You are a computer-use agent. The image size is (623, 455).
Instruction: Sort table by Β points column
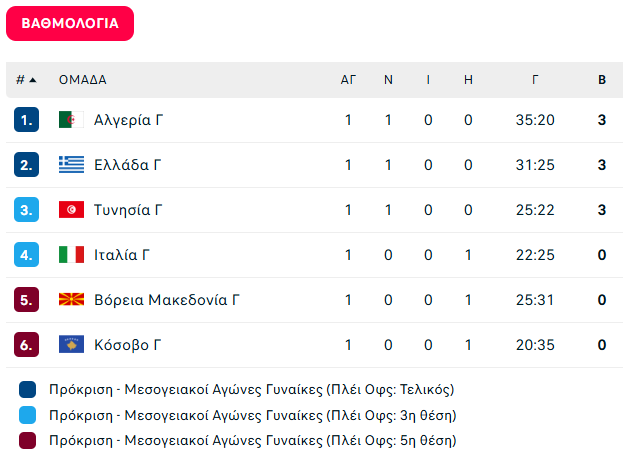pos(602,80)
